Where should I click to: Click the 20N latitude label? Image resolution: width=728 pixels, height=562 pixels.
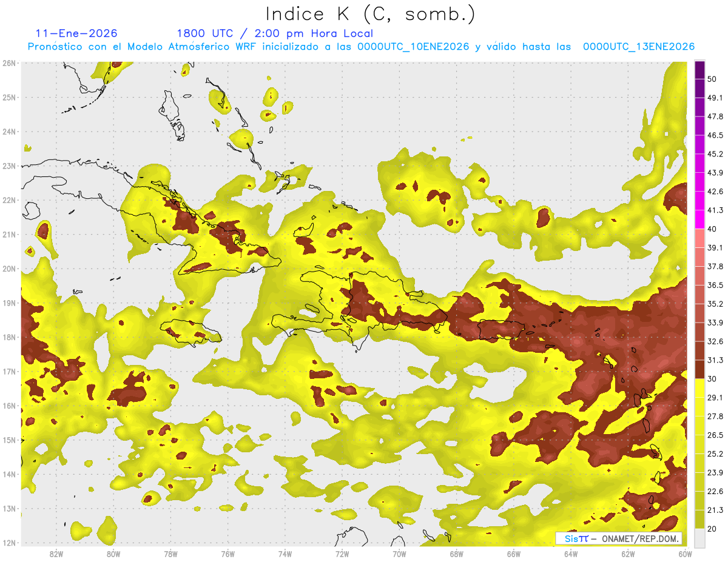[x=9, y=269]
